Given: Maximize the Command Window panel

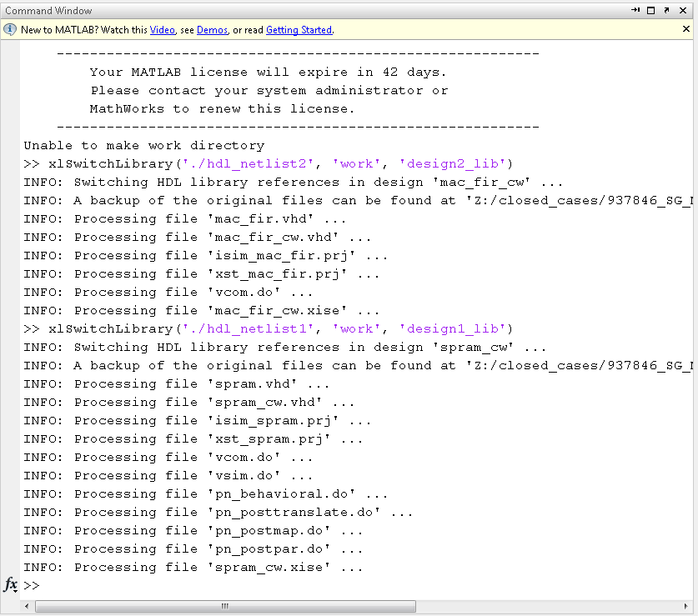Looking at the screenshot, I should (x=650, y=11).
